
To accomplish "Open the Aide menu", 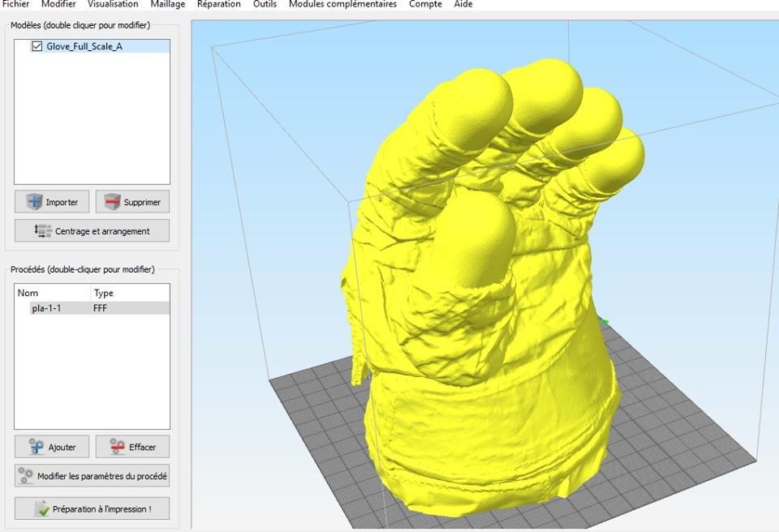I will pos(463,4).
